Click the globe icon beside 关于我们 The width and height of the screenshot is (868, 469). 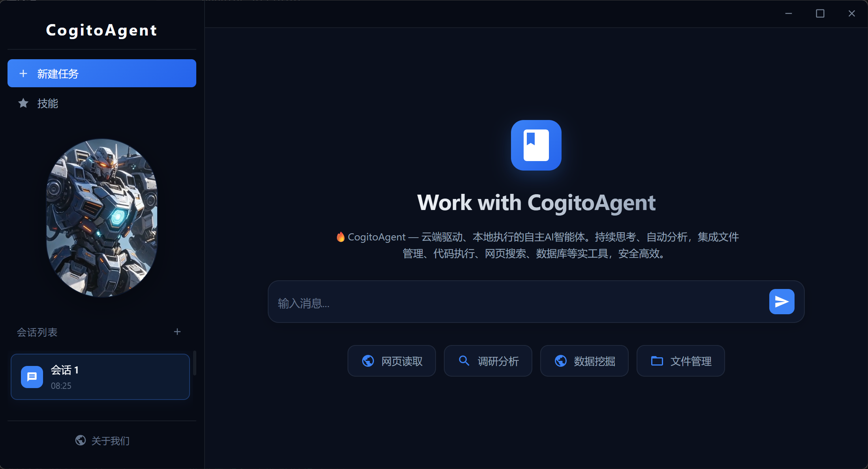pos(81,440)
